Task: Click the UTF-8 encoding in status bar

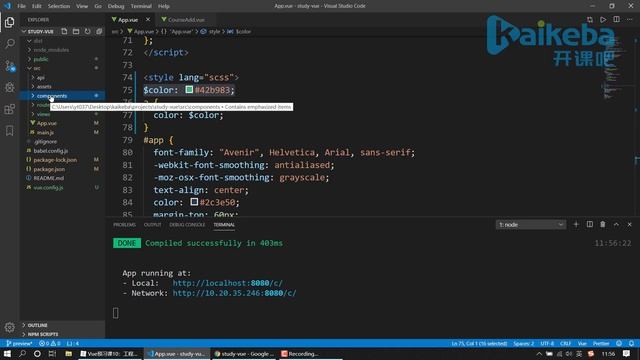Action: (547, 343)
